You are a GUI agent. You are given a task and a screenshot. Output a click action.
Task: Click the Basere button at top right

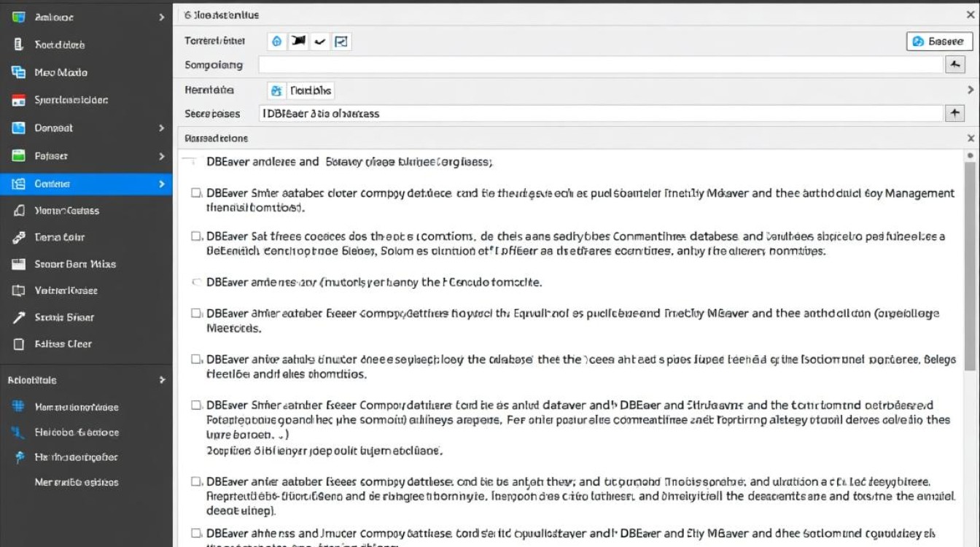click(939, 42)
